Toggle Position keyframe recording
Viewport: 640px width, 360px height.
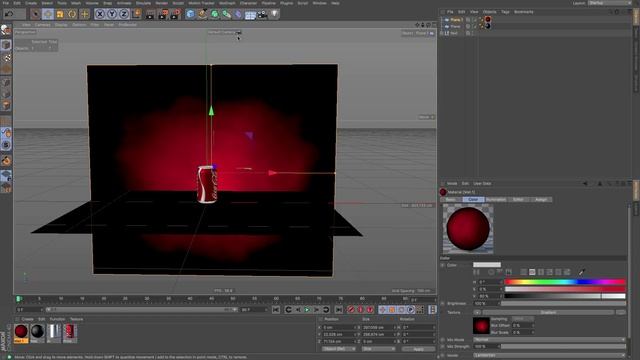(382, 310)
